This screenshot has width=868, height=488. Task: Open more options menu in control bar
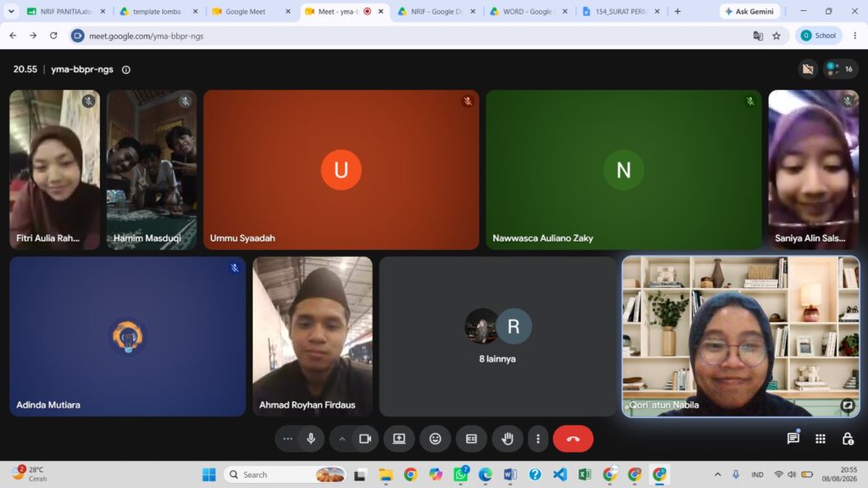(537, 439)
